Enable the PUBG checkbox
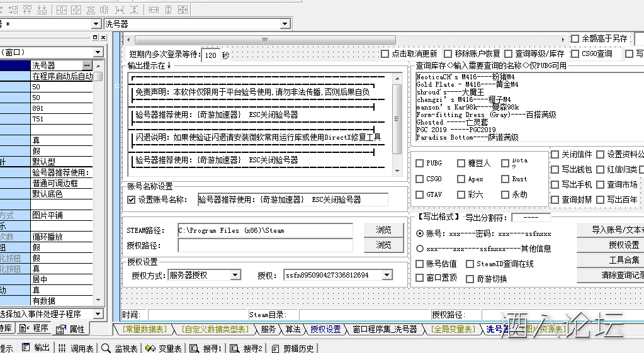Viewport: 644px width, 353px height. click(420, 163)
